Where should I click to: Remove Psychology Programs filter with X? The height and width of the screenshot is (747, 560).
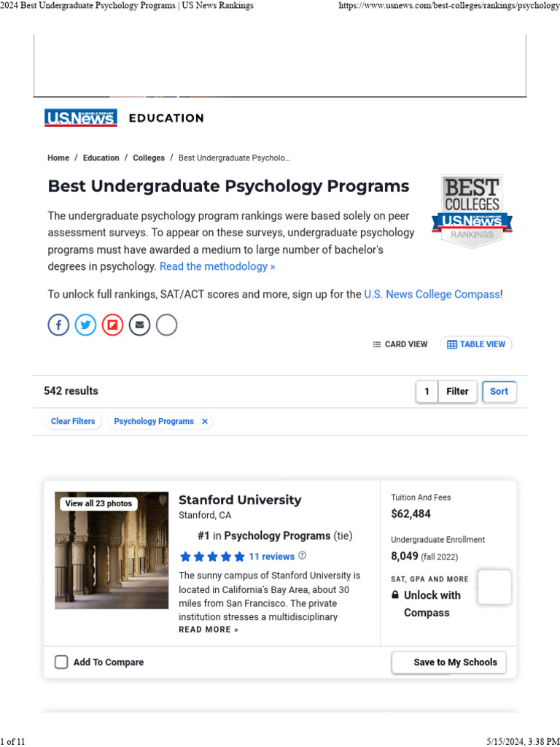[x=205, y=421]
